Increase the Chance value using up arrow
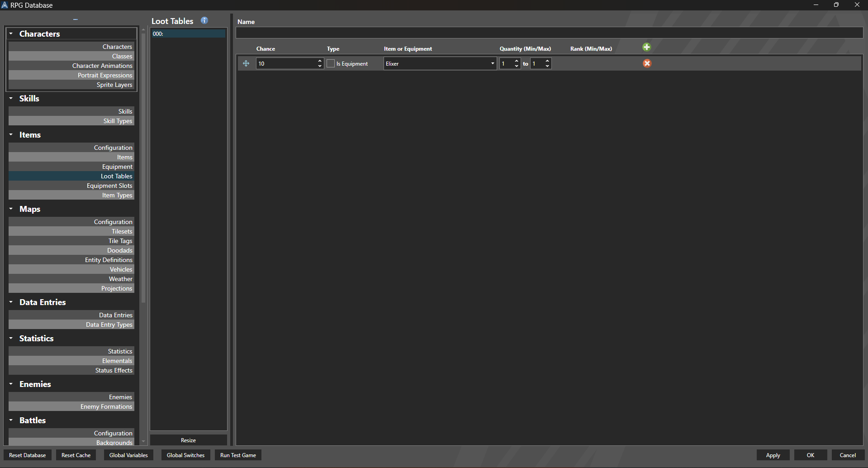The height and width of the screenshot is (468, 868). 320,61
